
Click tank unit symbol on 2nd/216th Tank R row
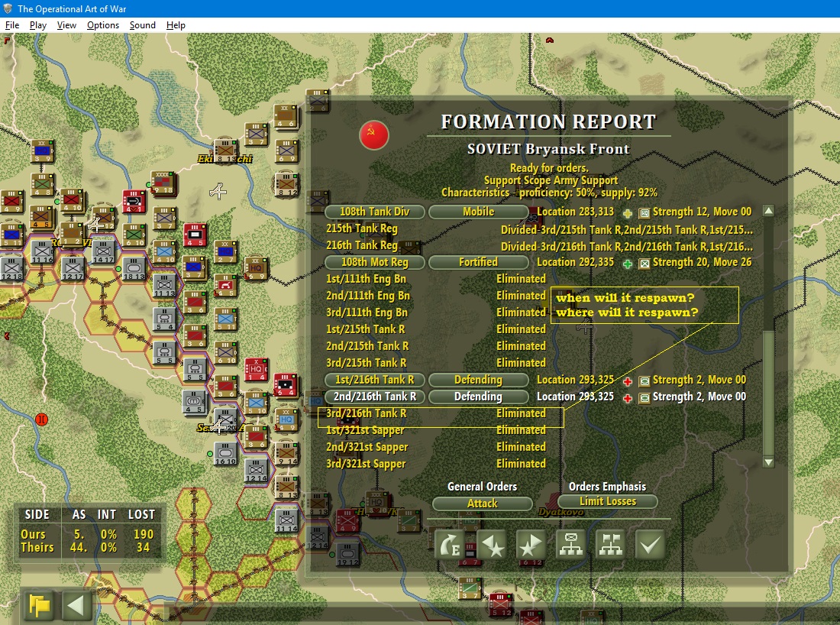[x=645, y=398]
